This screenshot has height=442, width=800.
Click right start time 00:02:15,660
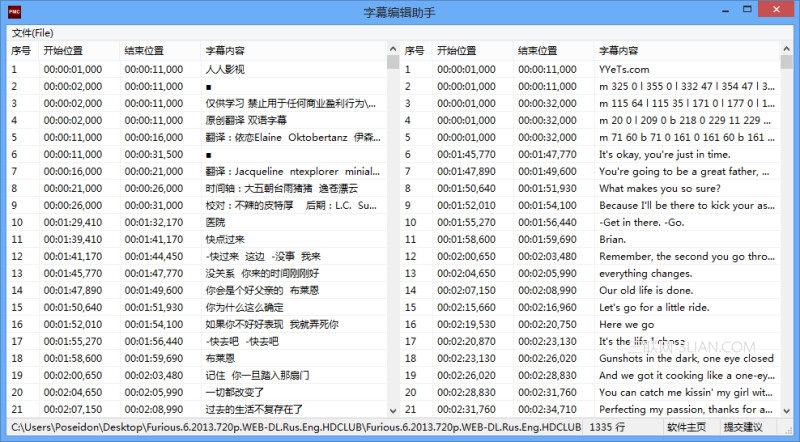pyautogui.click(x=466, y=307)
